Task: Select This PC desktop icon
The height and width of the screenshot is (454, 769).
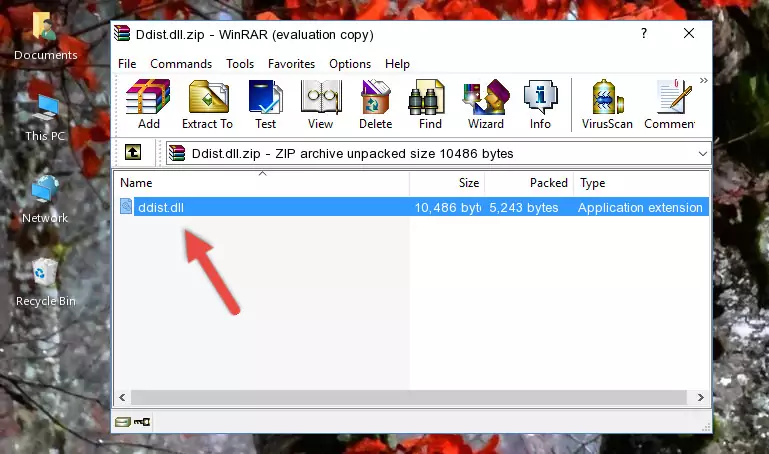Action: coord(45,118)
